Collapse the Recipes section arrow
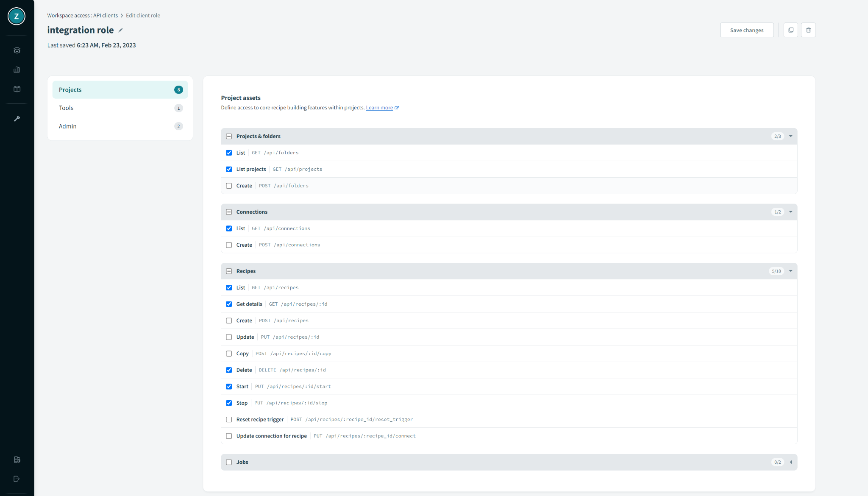This screenshot has height=496, width=868. [790, 271]
